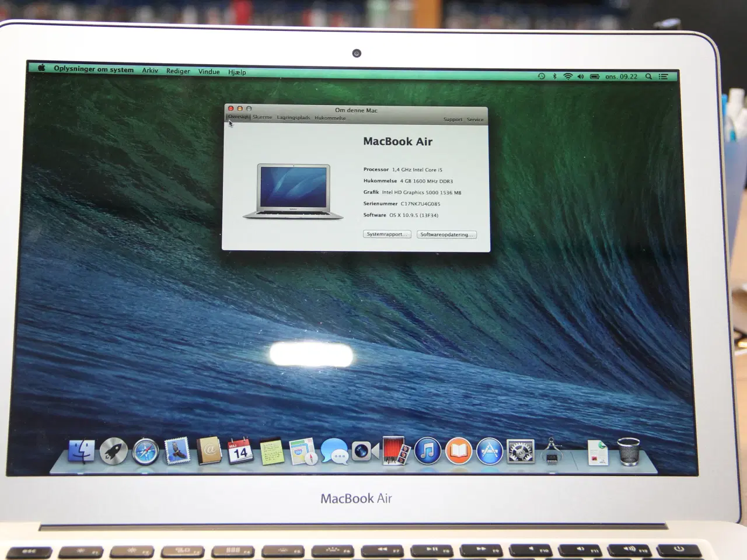
Task: Select the Oversigt tab
Action: [x=238, y=117]
